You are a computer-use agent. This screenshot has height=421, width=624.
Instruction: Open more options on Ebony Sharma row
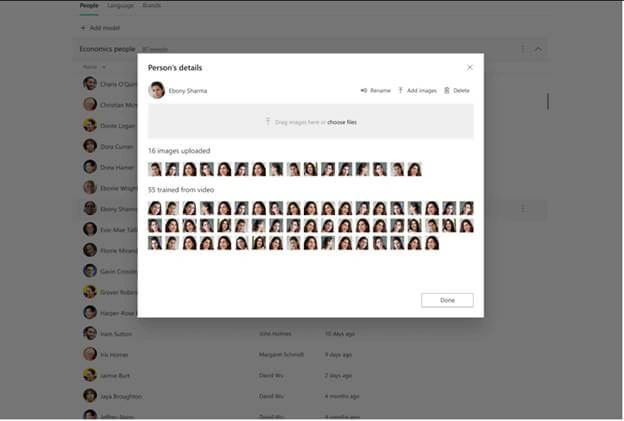[x=523, y=209]
